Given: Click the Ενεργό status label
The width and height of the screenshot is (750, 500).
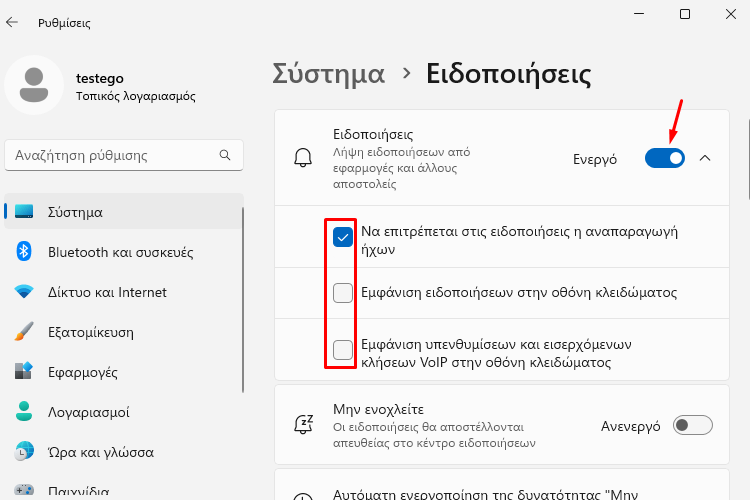Looking at the screenshot, I should click(x=595, y=159).
